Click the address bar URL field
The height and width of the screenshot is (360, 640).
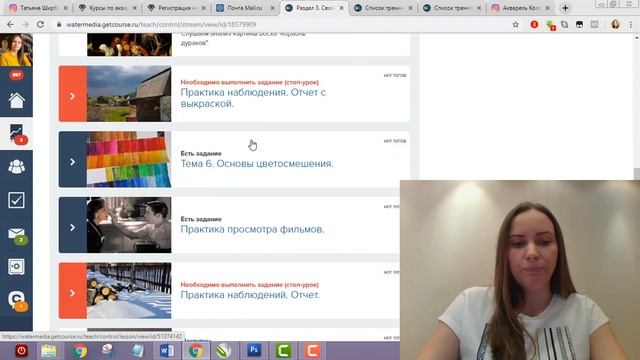coord(282,24)
